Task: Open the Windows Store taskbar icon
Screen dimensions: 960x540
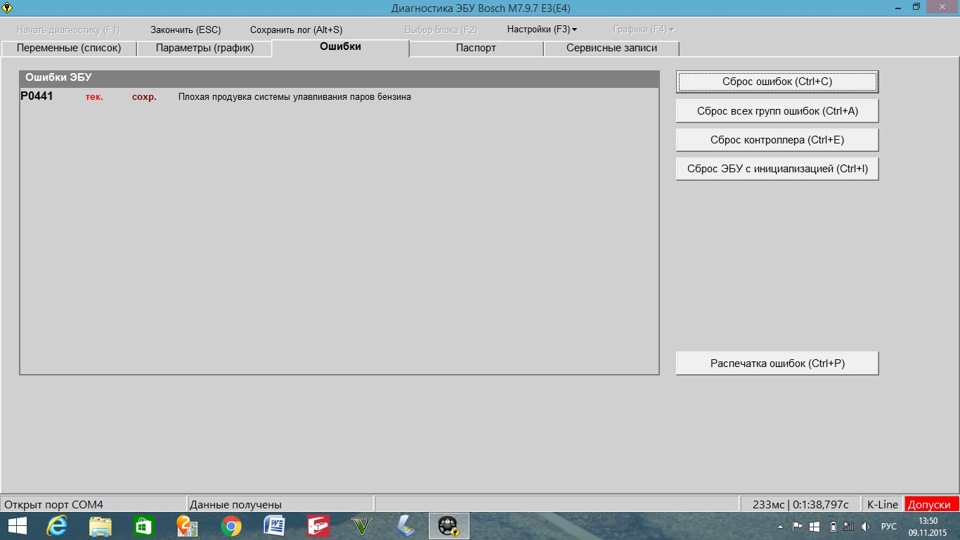Action: coord(143,526)
